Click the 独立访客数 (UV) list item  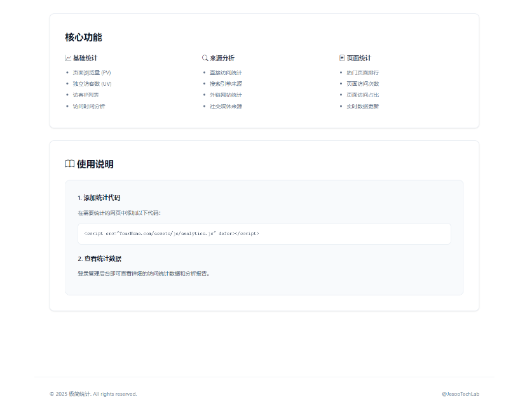point(92,84)
